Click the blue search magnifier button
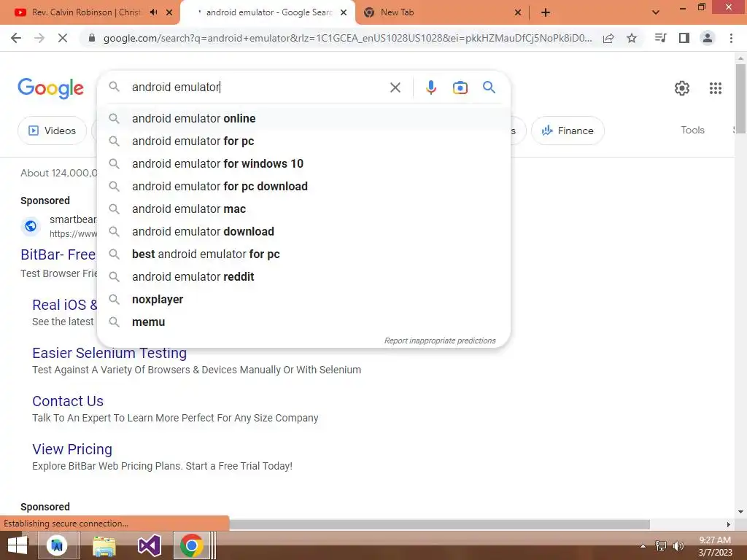The height and width of the screenshot is (560, 747). pos(489,87)
